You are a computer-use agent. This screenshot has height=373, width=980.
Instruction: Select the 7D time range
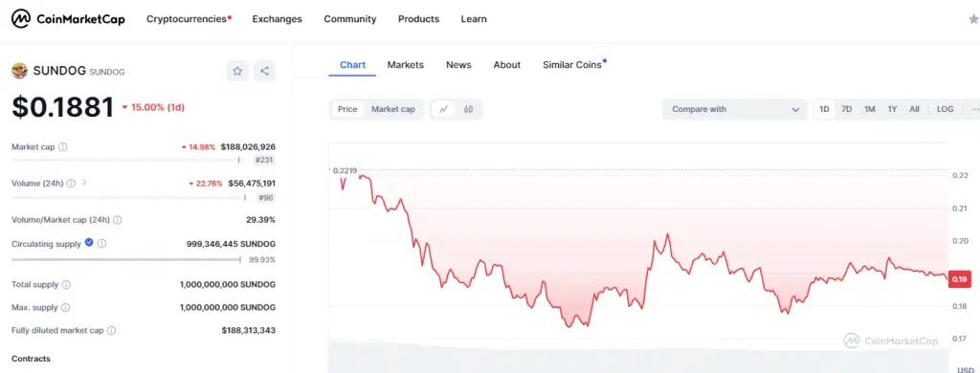click(846, 109)
